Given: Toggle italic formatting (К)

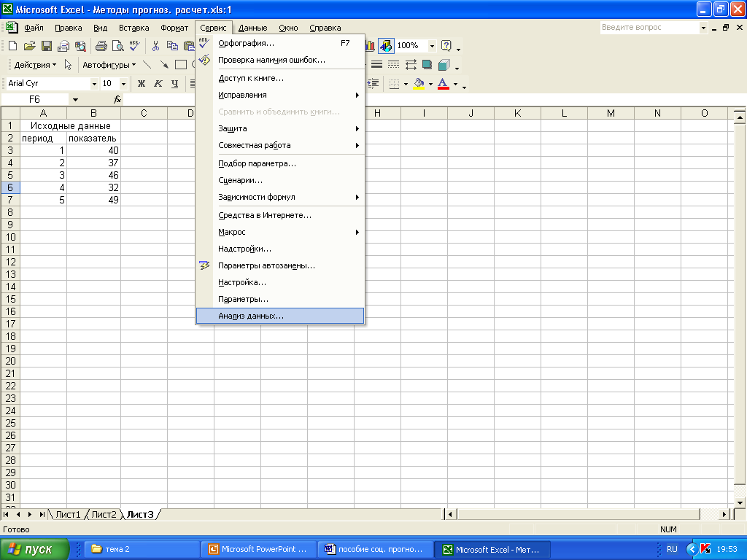Looking at the screenshot, I should coord(158,83).
